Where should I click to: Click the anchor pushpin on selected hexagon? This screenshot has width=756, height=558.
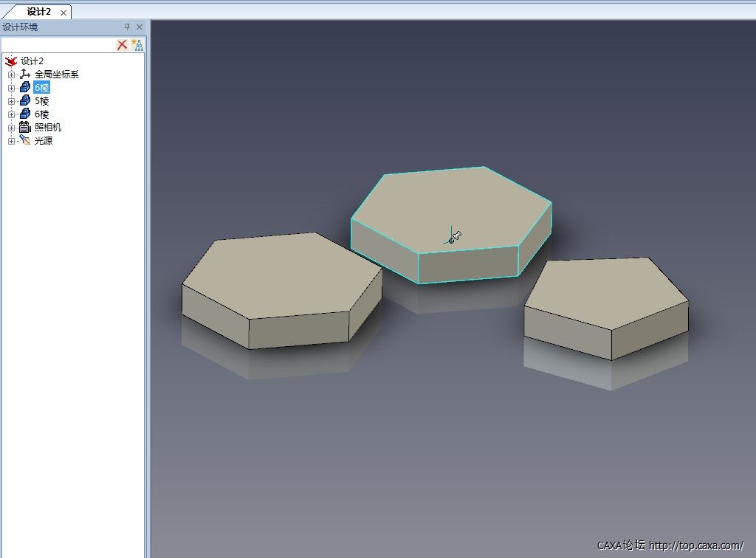(x=455, y=237)
